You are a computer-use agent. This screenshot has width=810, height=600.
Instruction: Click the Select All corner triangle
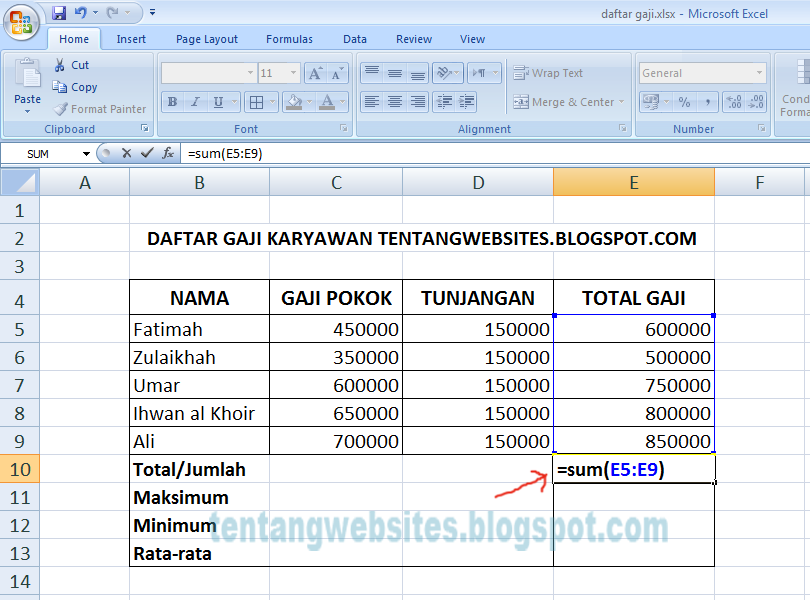(x=20, y=182)
